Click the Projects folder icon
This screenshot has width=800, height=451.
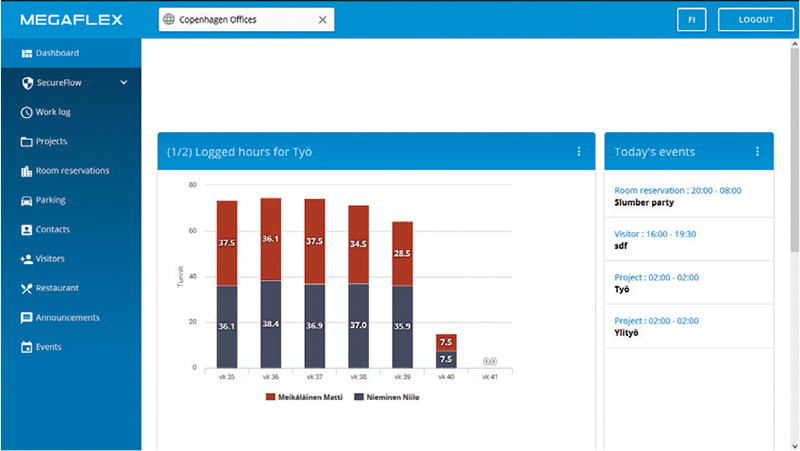(27, 142)
